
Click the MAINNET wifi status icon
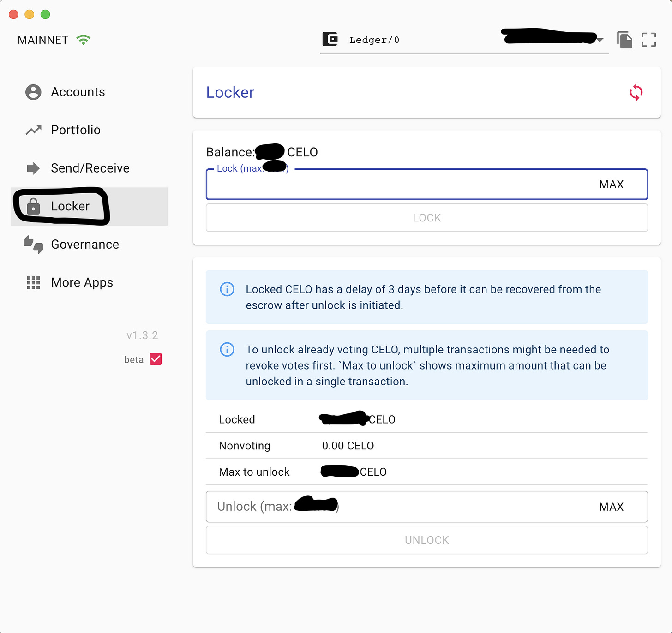84,40
